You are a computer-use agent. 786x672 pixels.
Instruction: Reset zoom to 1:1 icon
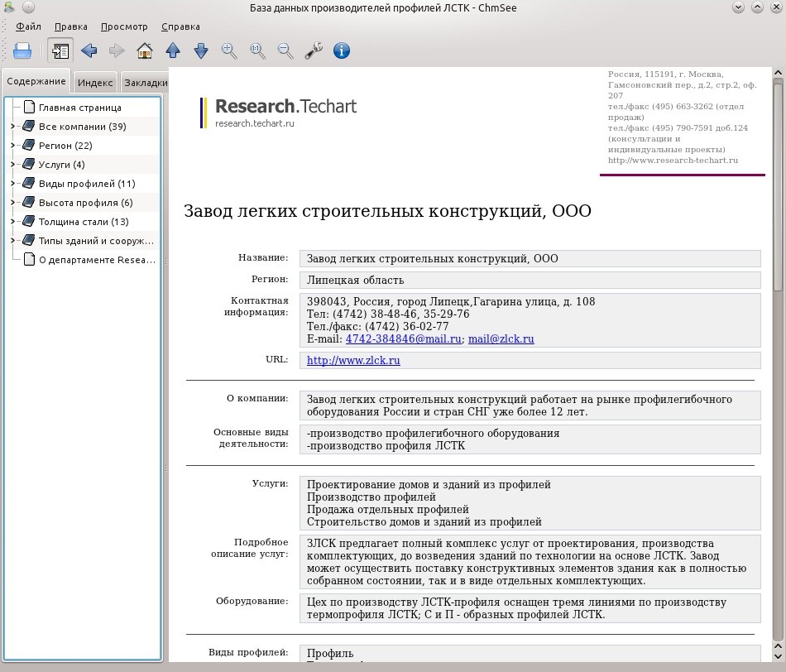(257, 50)
